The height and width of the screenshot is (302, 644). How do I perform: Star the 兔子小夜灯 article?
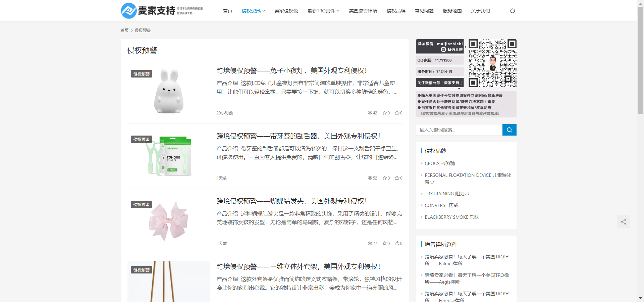(x=384, y=113)
